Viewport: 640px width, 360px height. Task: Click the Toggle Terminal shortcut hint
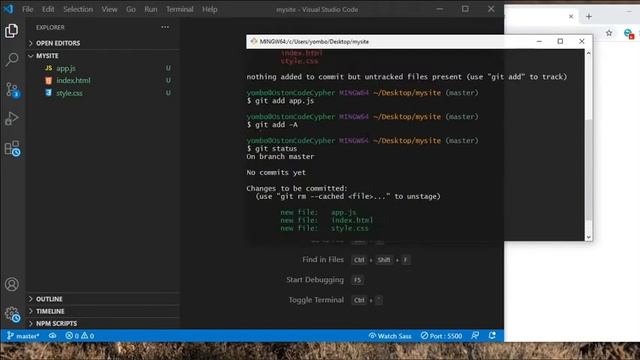[336, 300]
